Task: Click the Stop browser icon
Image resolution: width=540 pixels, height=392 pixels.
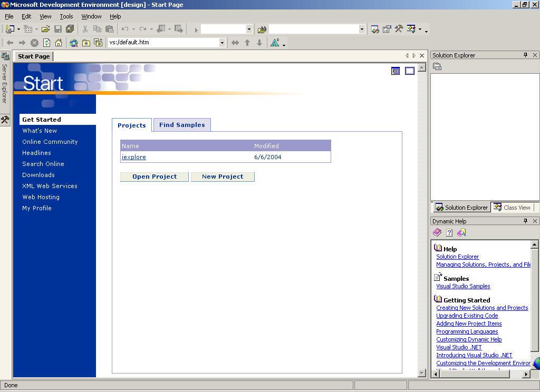Action: pyautogui.click(x=34, y=43)
